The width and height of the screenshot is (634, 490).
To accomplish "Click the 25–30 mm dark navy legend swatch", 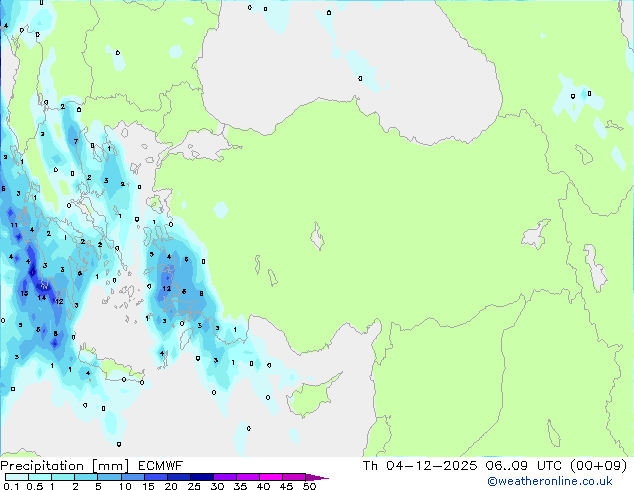I will 202,477.
